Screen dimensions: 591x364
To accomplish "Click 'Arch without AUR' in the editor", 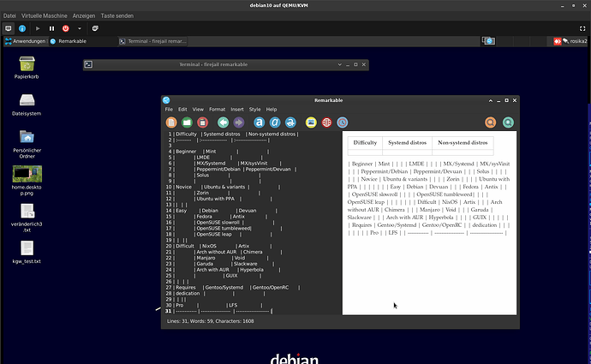I will [217, 252].
